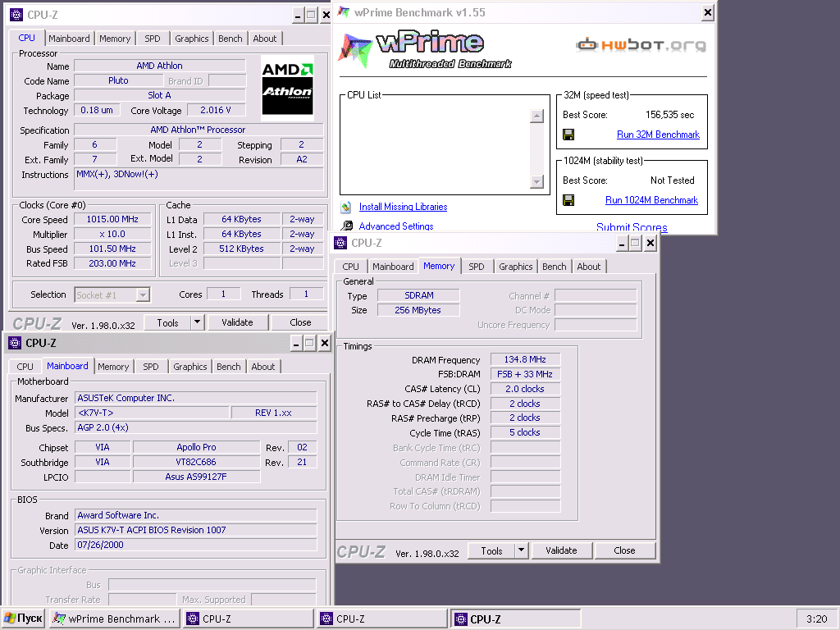Open the Memory tab in the CPU window
This screenshot has width=840, height=630.
coord(115,39)
